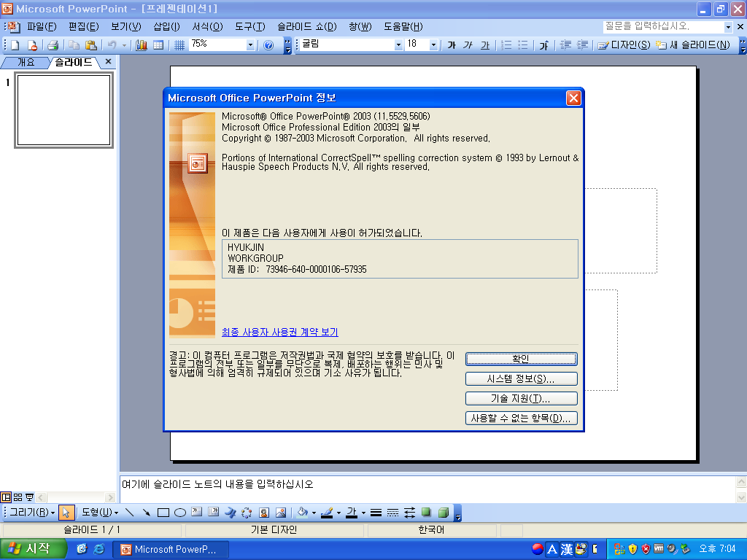Screen dimensions: 747x560
Task: Click the horizontal Text Box tool
Action: pos(197,513)
